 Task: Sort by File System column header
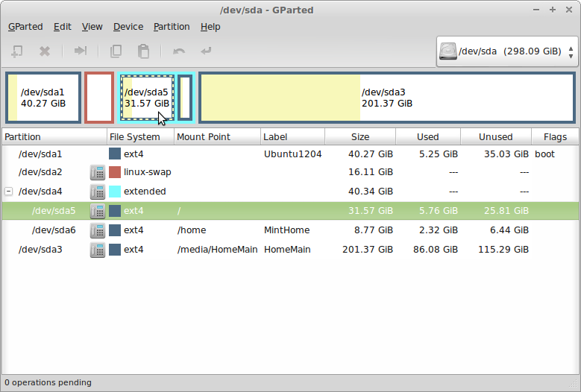(x=140, y=137)
